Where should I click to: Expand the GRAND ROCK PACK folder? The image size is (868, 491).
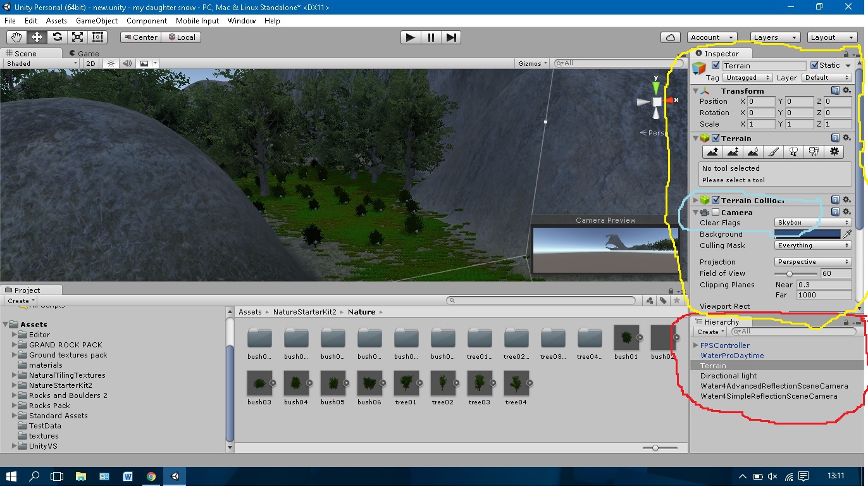point(15,345)
